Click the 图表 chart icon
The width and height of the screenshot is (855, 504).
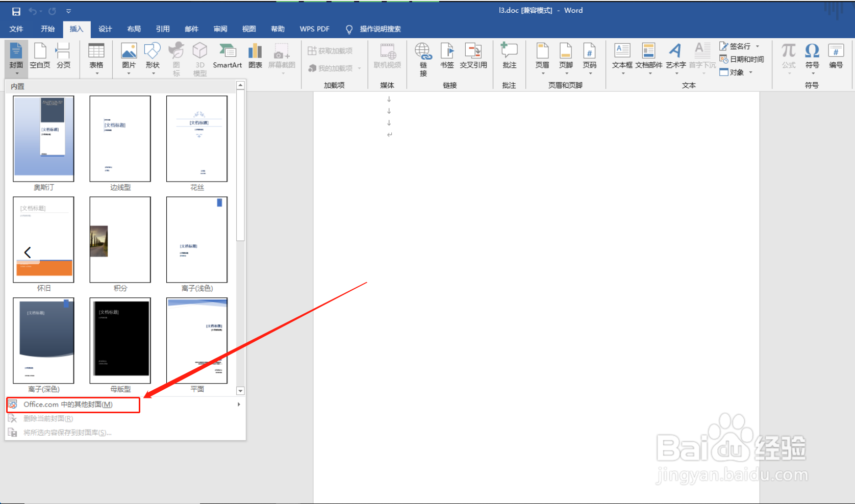click(x=255, y=52)
